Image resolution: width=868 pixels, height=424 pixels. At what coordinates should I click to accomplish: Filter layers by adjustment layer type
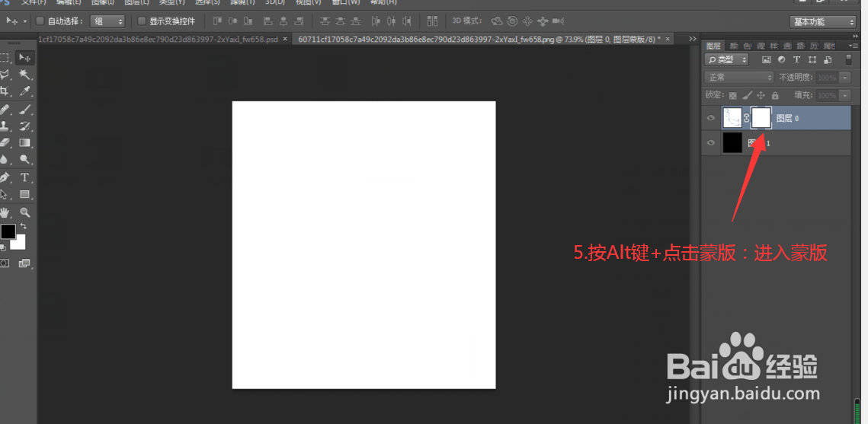click(782, 59)
